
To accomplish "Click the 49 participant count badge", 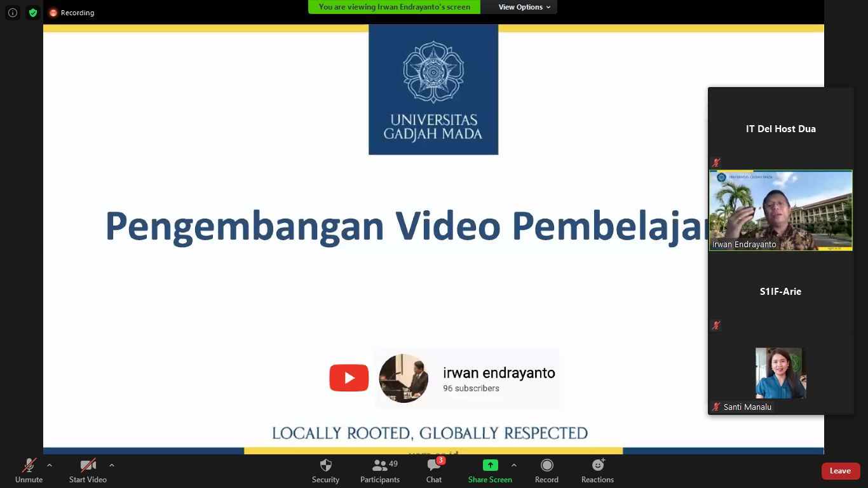I will 393,464.
